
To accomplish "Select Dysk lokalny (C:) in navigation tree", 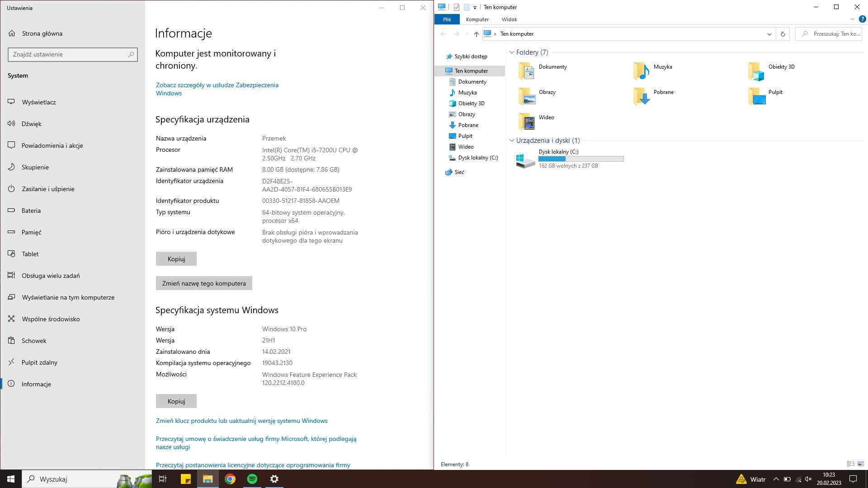I will point(478,158).
